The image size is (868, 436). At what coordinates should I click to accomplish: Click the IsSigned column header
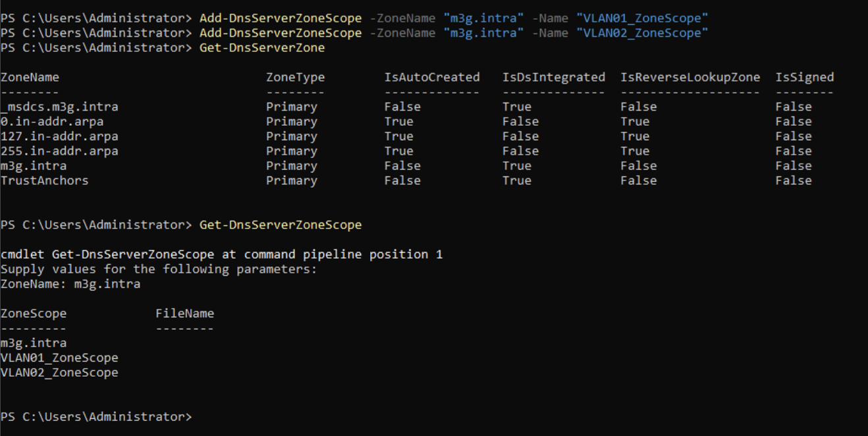tap(804, 77)
